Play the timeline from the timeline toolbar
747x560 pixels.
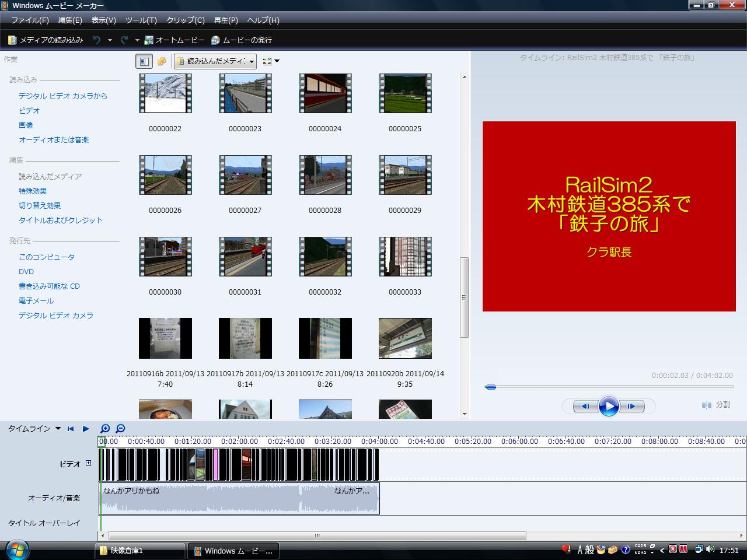[86, 429]
